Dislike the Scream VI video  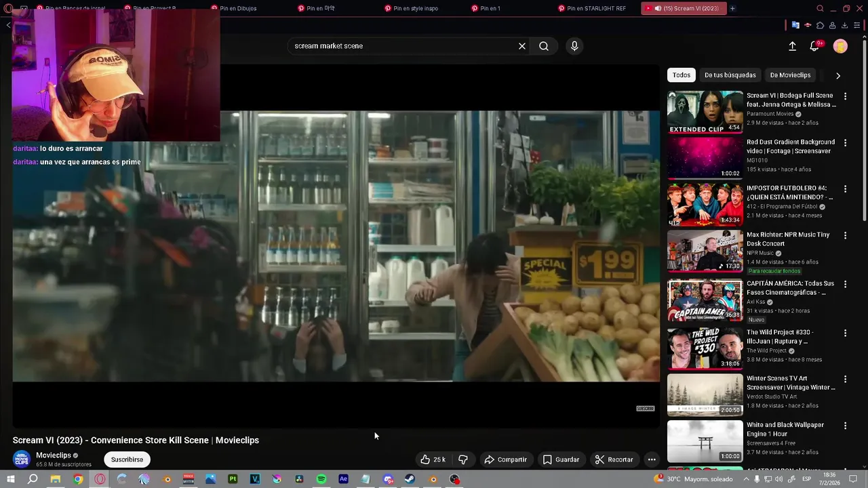click(x=463, y=460)
